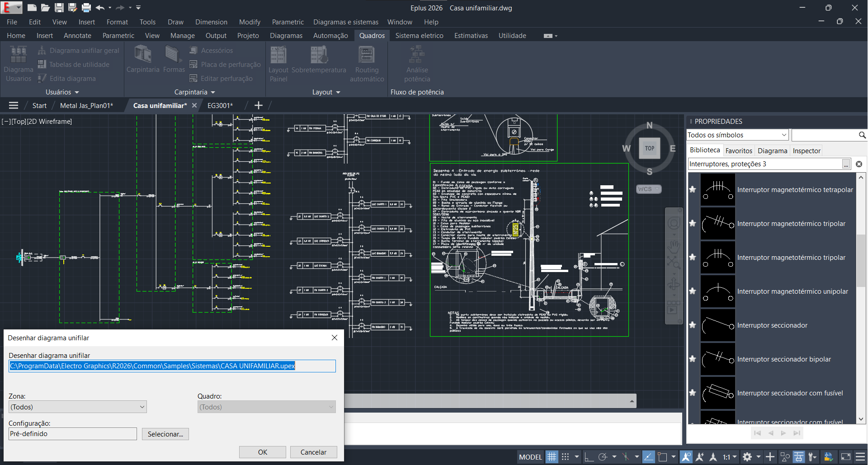Toggle ortho mode in the status bar
The width and height of the screenshot is (868, 465).
[589, 457]
